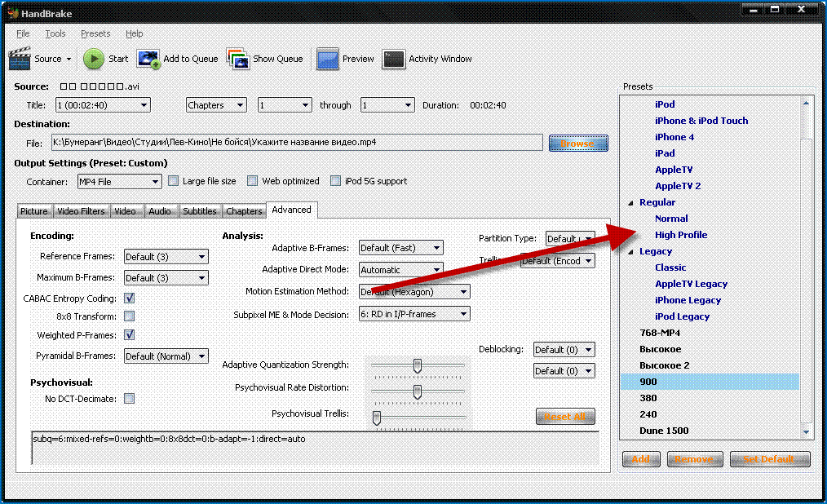Collapse the Legacy presets group

click(x=630, y=252)
